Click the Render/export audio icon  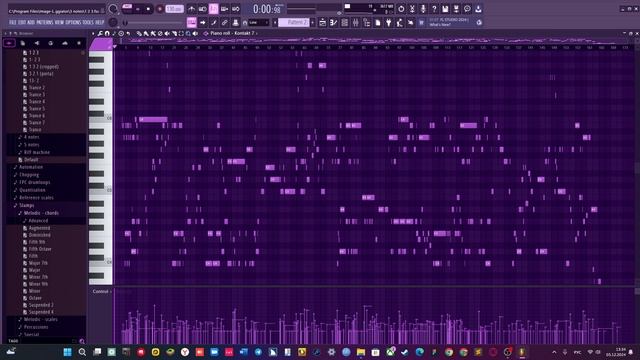[x=456, y=9]
